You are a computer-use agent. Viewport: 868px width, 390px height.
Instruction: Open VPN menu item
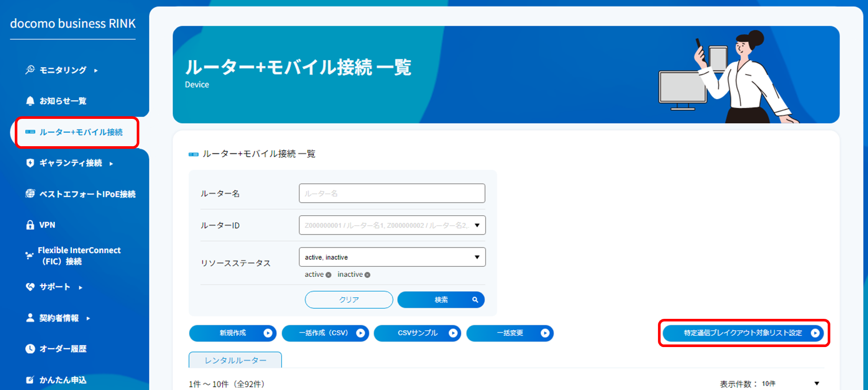[x=47, y=225]
